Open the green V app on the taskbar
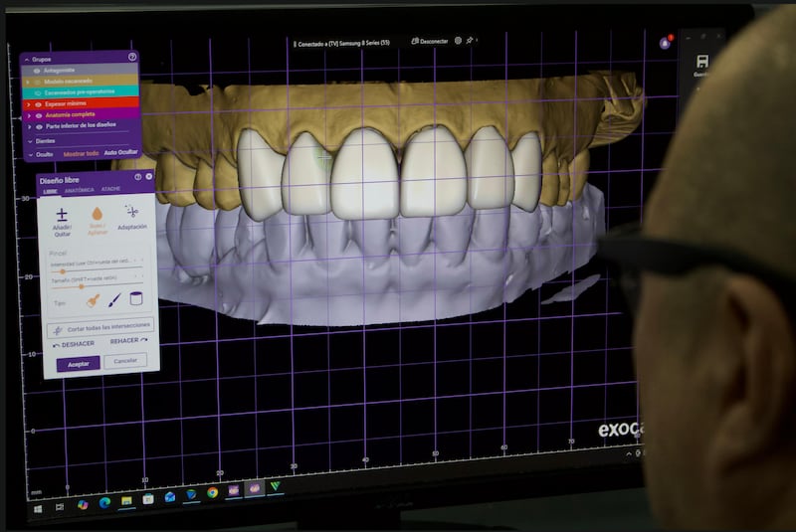796x532 pixels. [x=276, y=486]
